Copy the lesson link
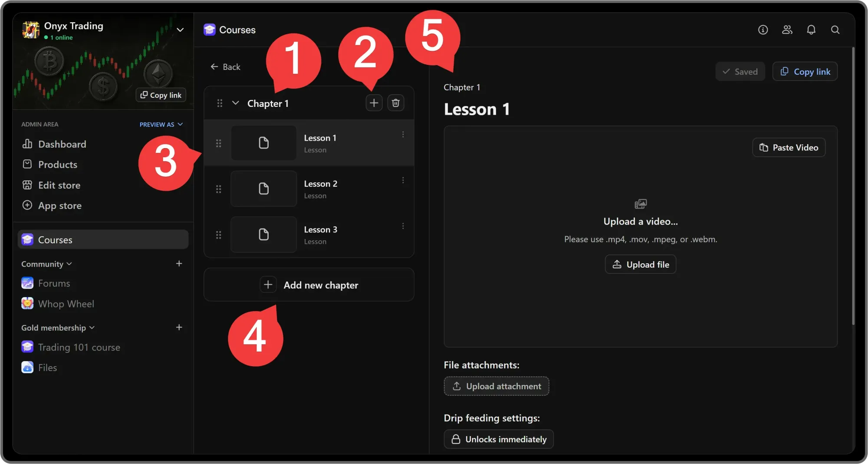The height and width of the screenshot is (464, 868). [805, 71]
